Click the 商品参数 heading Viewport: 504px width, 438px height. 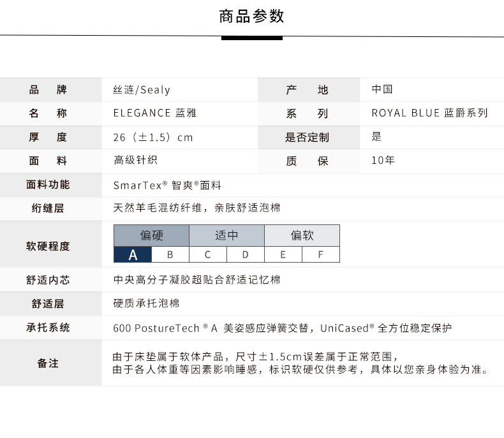pos(251,17)
